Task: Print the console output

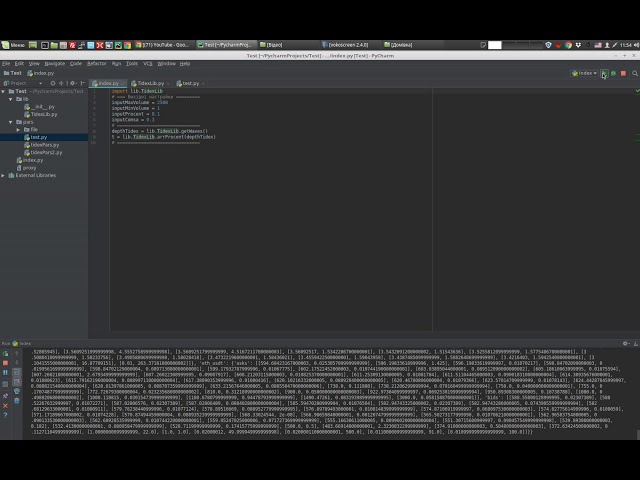Action: pyautogui.click(x=17, y=391)
